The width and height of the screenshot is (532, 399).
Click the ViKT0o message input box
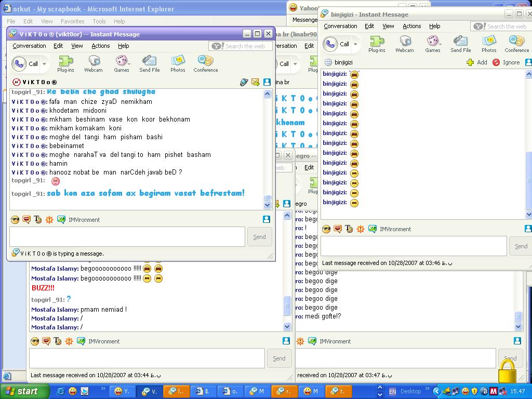coord(127,237)
